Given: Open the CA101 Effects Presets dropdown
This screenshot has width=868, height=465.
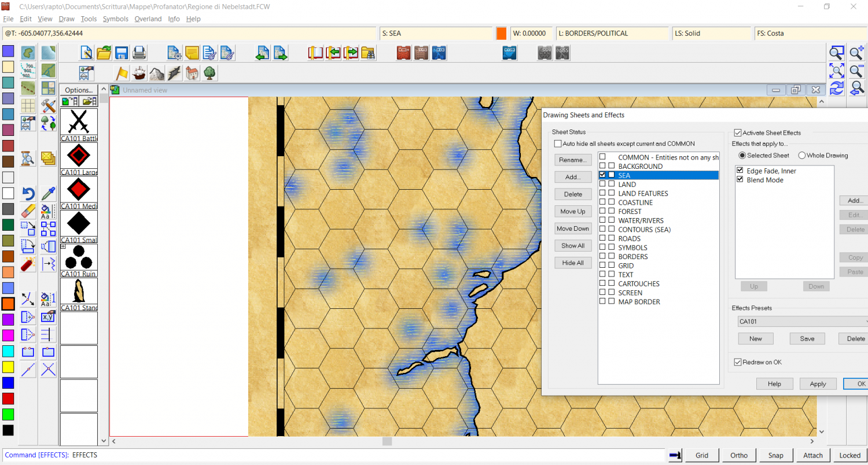Looking at the screenshot, I should click(803, 321).
